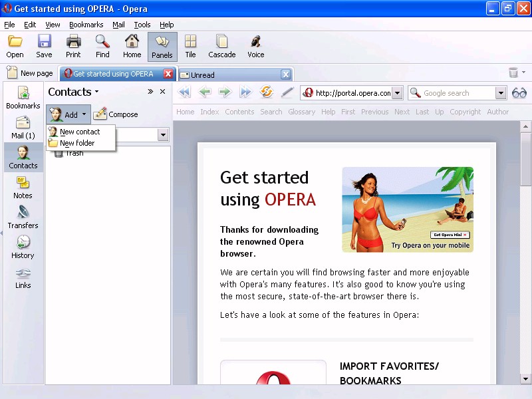532x399 pixels.
Task: Click the New page button
Action: pyautogui.click(x=30, y=74)
